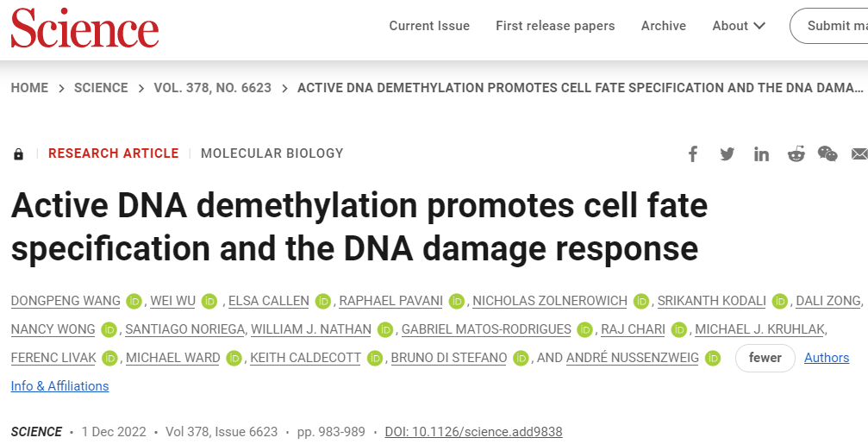Share article on Facebook
Screen dimensions: 868x444
click(x=693, y=154)
